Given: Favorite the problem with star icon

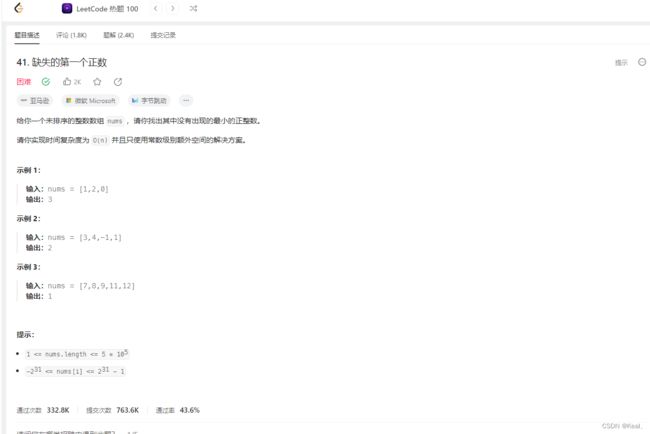Looking at the screenshot, I should pos(97,82).
